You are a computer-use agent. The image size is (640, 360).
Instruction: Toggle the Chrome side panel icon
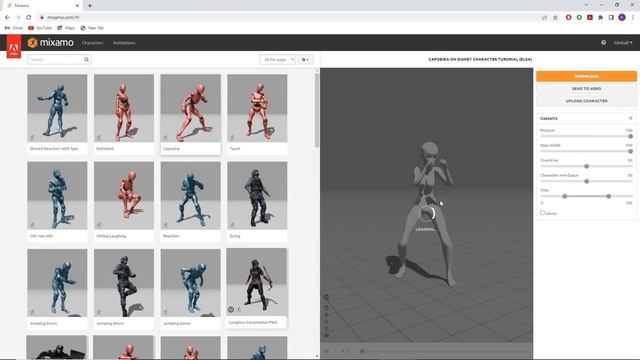click(x=611, y=18)
